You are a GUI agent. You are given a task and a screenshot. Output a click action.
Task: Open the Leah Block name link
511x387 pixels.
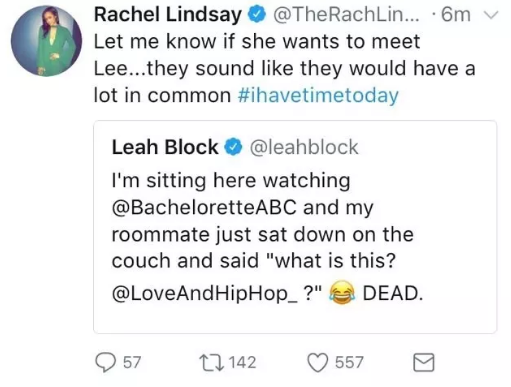point(165,147)
